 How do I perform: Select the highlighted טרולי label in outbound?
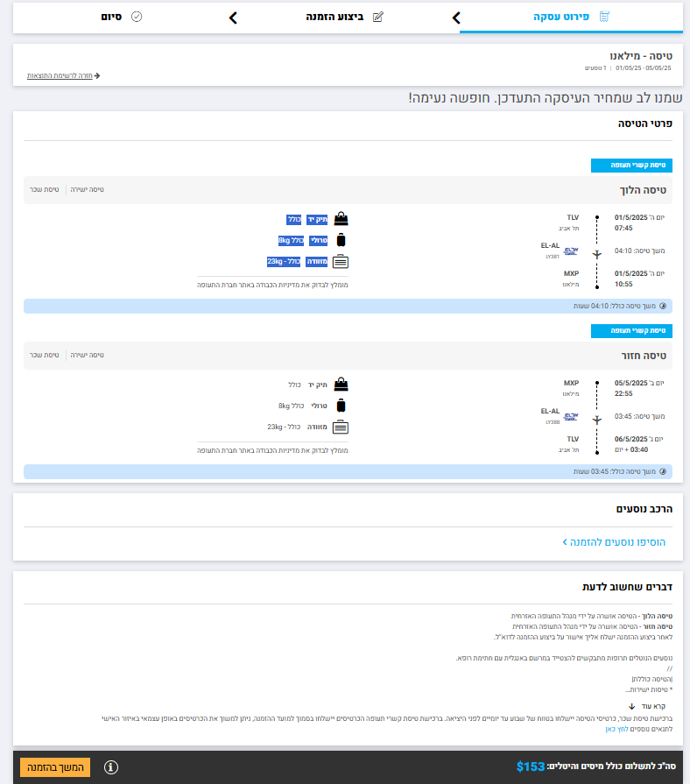coord(318,241)
